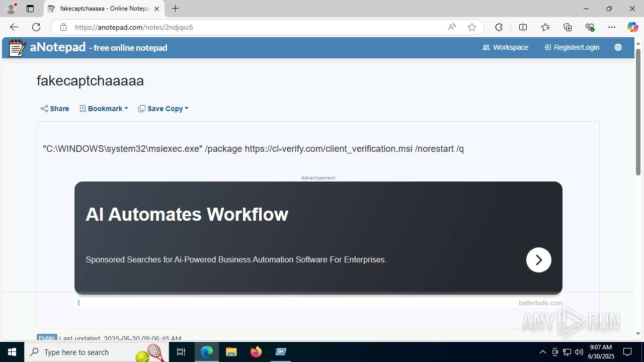Switch to Microsoft Edge in taskbar
The width and height of the screenshot is (644, 362).
(x=207, y=352)
